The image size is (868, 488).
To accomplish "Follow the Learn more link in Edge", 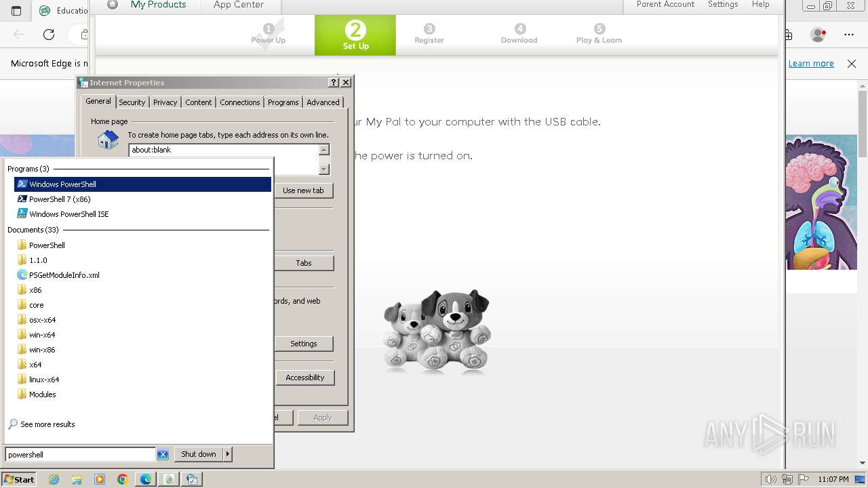I will (x=811, y=64).
